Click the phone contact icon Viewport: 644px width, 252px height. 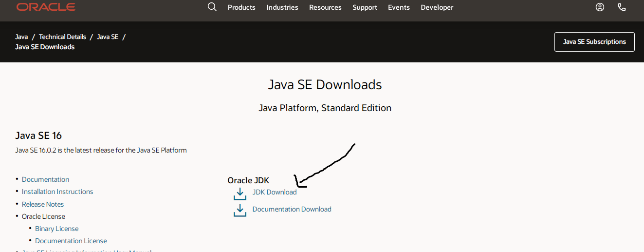pyautogui.click(x=622, y=7)
